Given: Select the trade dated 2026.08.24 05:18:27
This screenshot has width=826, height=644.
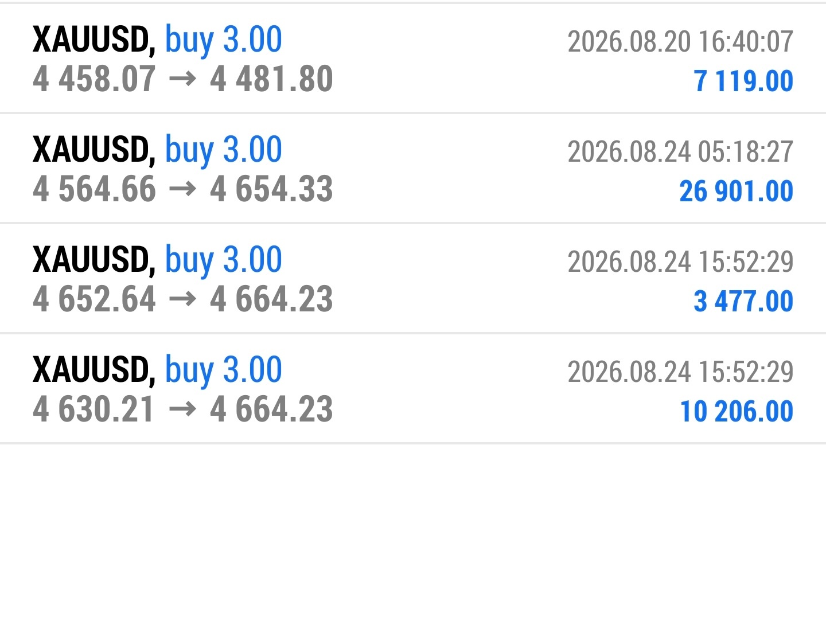Looking at the screenshot, I should (x=680, y=151).
